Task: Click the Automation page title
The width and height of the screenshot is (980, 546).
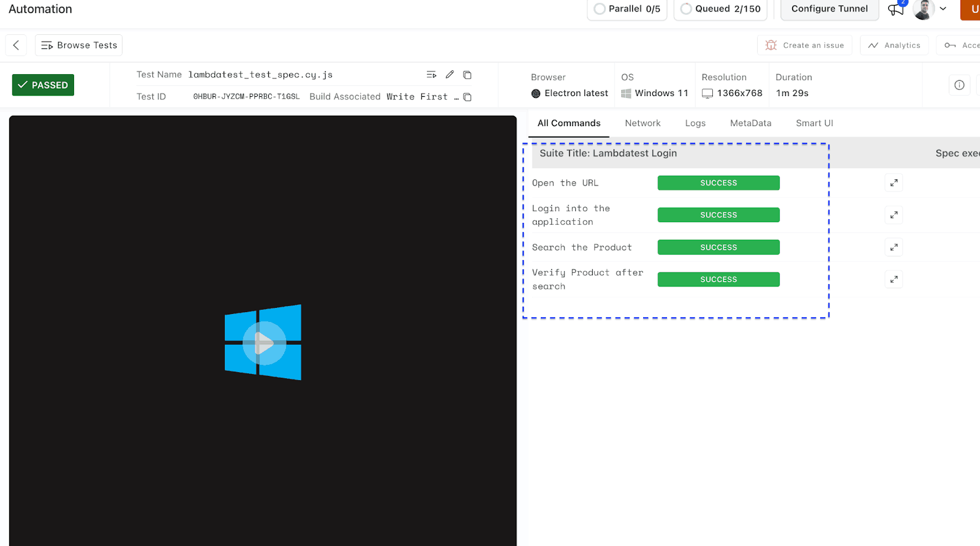Action: tap(40, 9)
